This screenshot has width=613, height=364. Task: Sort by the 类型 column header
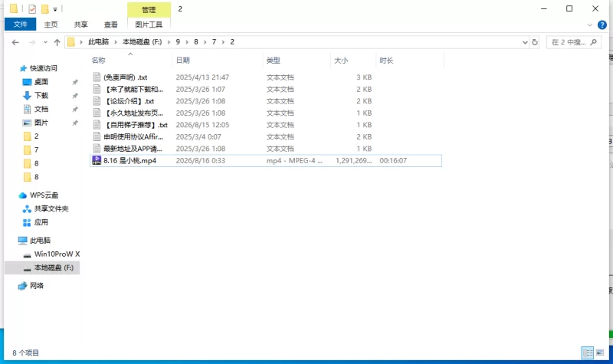click(274, 61)
